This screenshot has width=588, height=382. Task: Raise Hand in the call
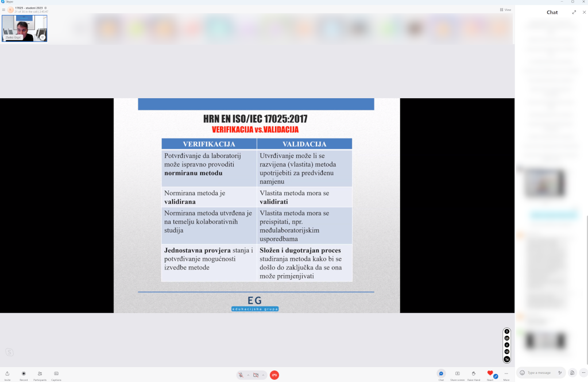(473, 374)
